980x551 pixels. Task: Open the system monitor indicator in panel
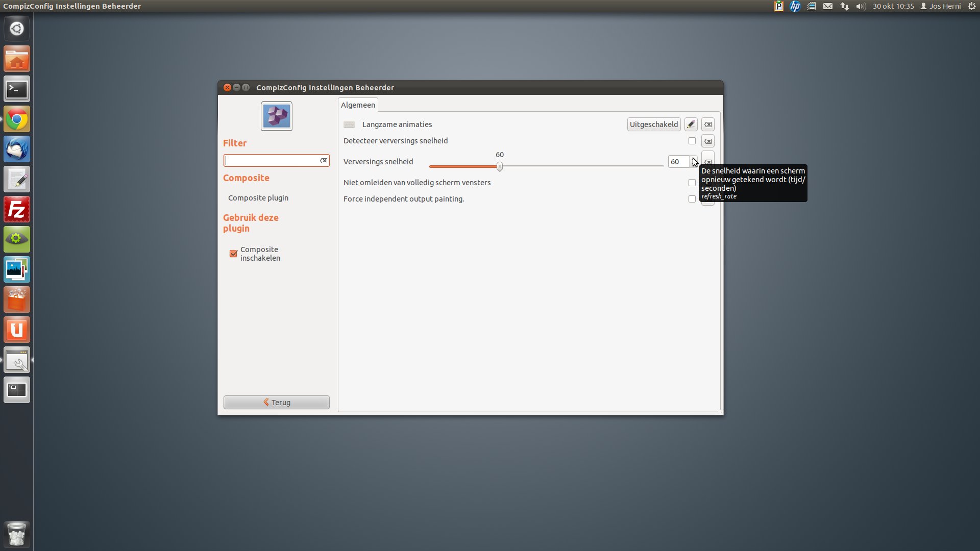(812, 6)
